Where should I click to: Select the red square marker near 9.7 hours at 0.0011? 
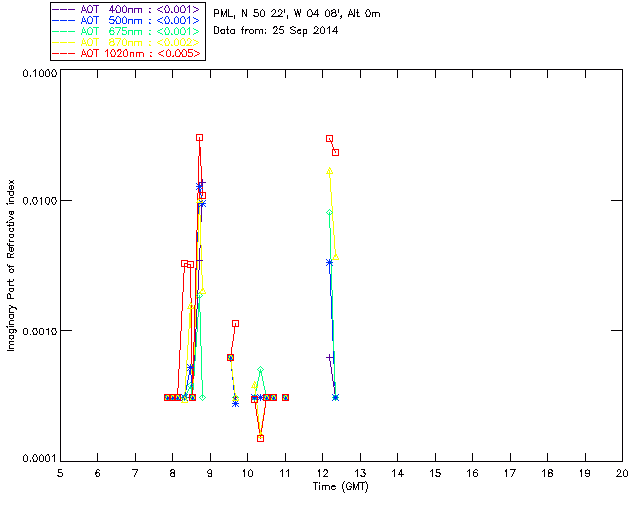[236, 323]
